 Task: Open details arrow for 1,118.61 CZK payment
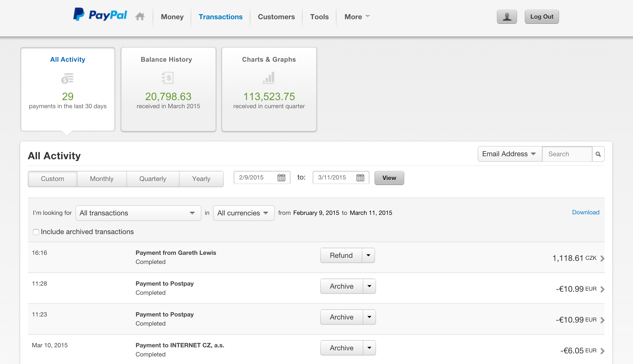click(602, 258)
